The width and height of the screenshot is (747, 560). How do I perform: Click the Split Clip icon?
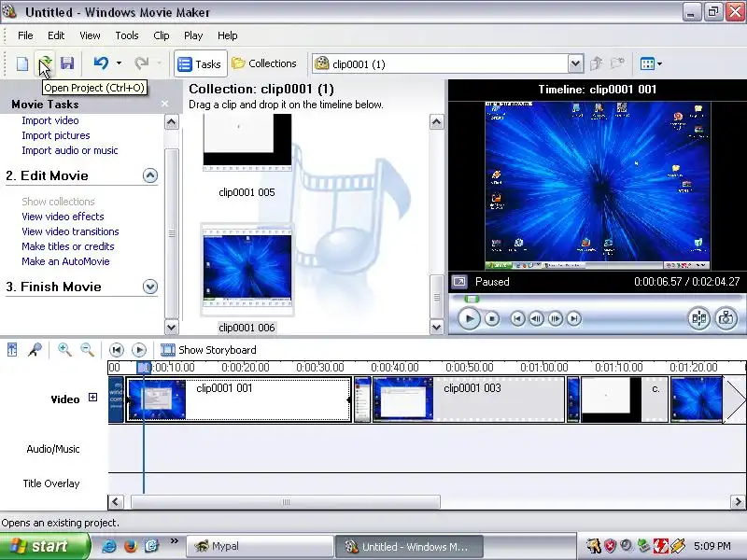pyautogui.click(x=698, y=318)
